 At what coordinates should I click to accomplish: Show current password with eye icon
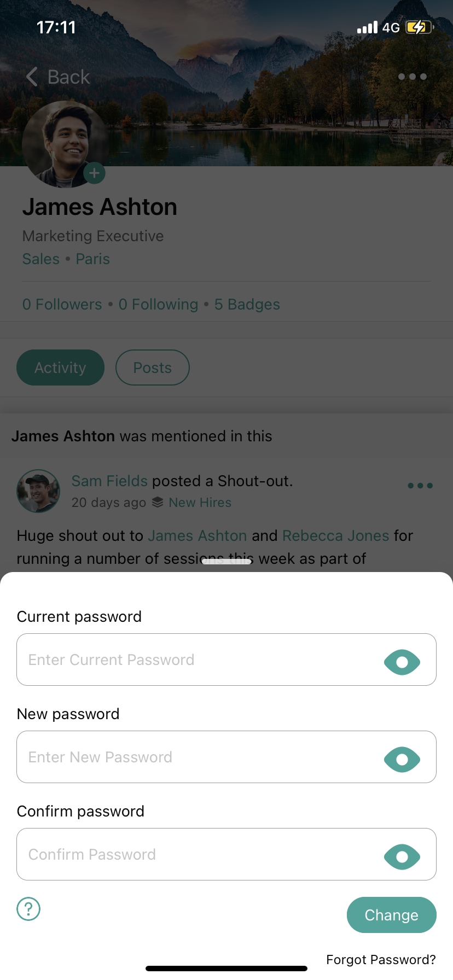[x=402, y=662]
